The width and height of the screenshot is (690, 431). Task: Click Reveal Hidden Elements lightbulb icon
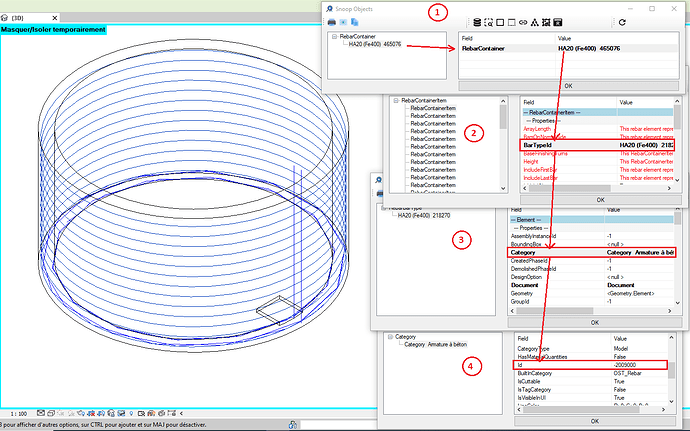click(x=131, y=413)
